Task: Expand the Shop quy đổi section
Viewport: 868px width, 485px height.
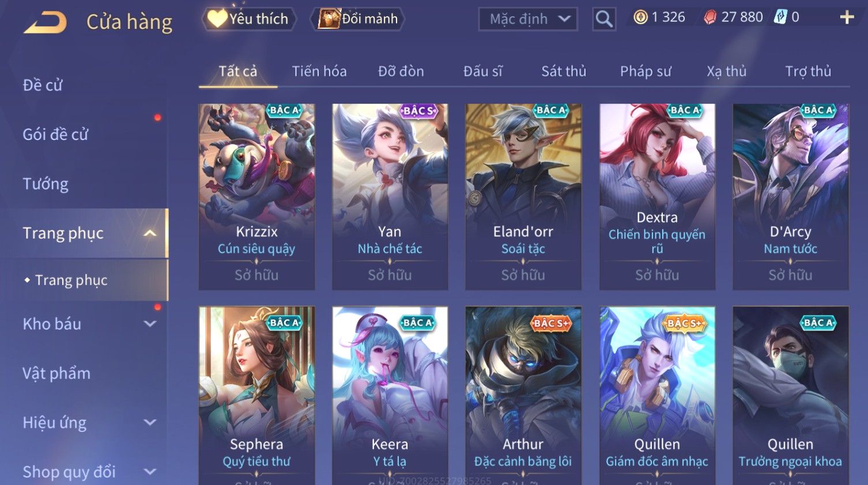Action: click(x=150, y=472)
